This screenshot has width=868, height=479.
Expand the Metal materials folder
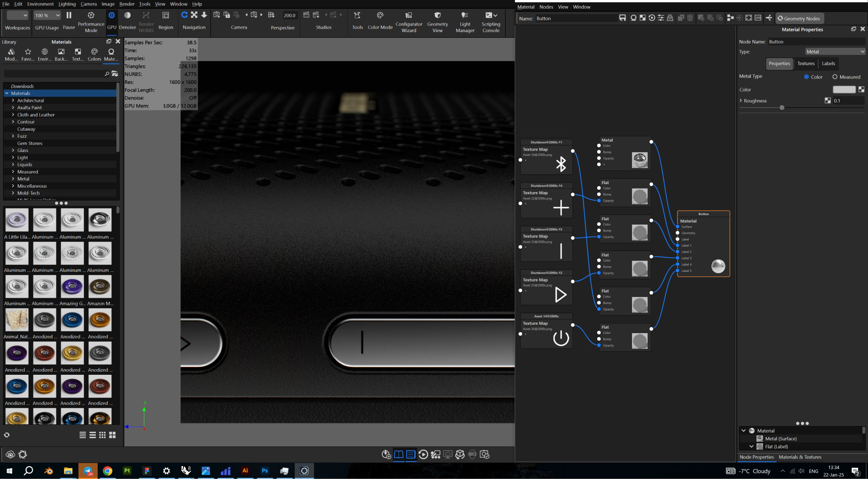click(13, 179)
